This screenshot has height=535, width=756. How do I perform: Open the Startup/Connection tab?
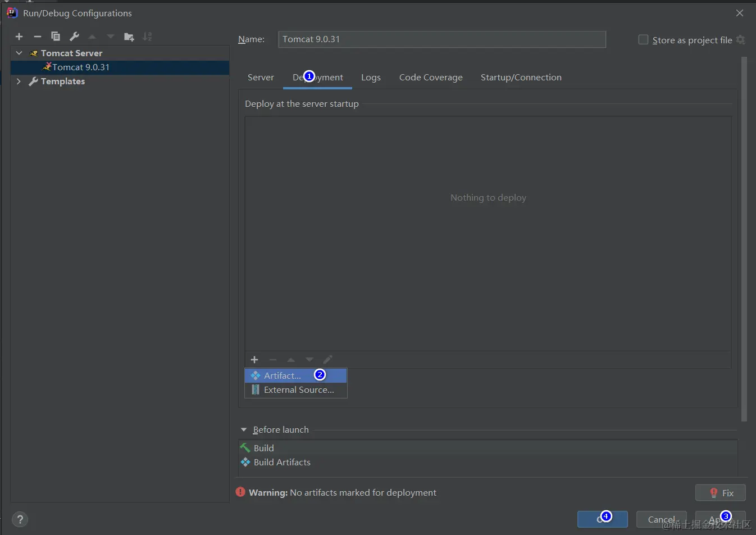pyautogui.click(x=521, y=78)
